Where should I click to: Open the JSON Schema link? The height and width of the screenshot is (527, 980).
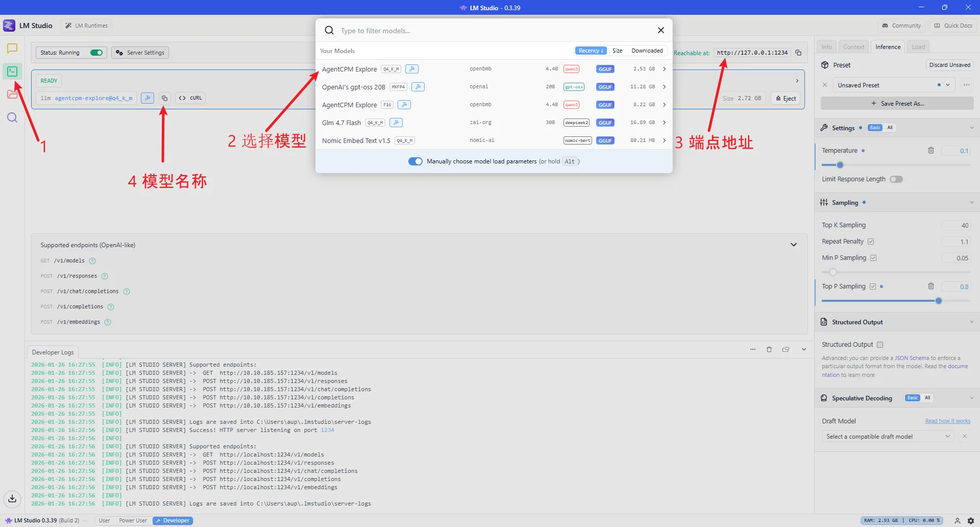(912, 358)
